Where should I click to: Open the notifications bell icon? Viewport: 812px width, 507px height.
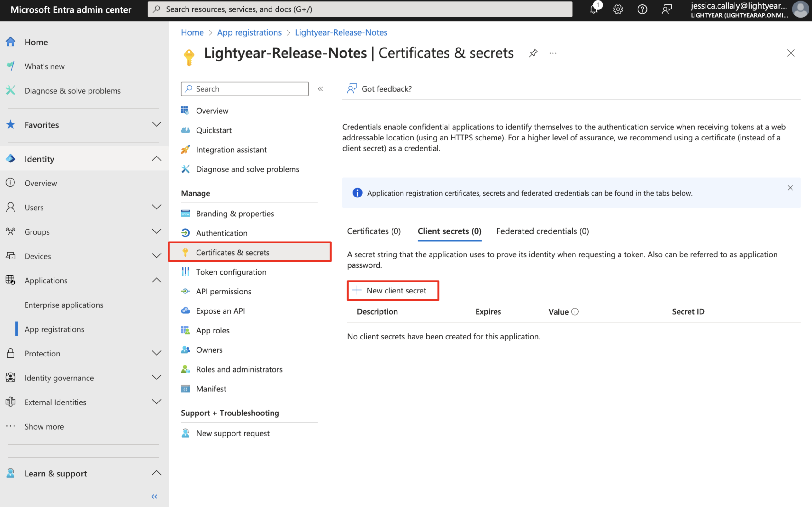coord(594,9)
